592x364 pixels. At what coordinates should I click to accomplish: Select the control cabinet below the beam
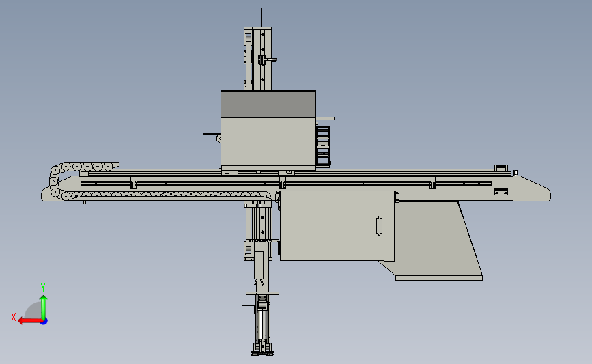pos(337,225)
